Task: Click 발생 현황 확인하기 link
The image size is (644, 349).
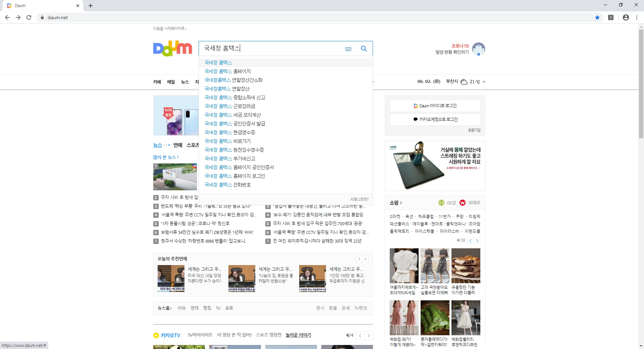Action: coord(452,52)
